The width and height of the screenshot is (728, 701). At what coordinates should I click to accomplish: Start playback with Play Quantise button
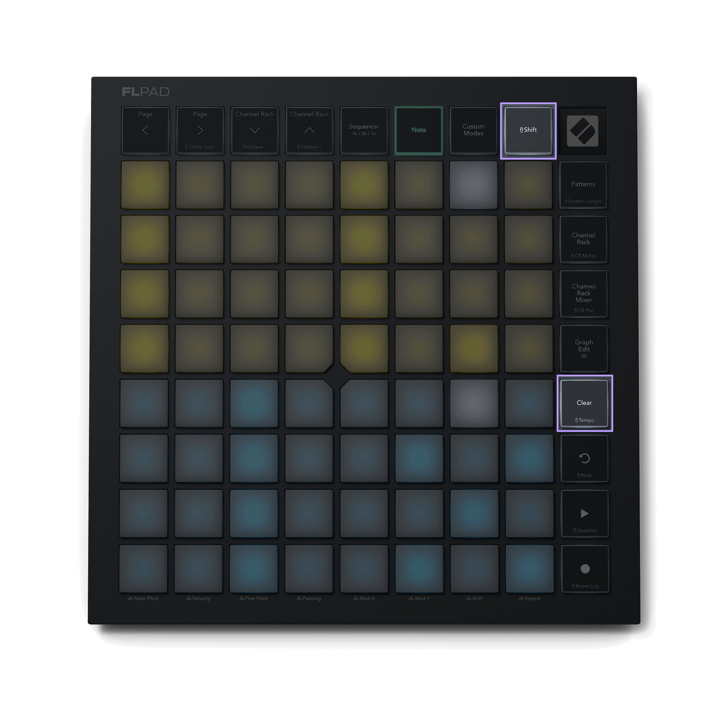point(585,513)
